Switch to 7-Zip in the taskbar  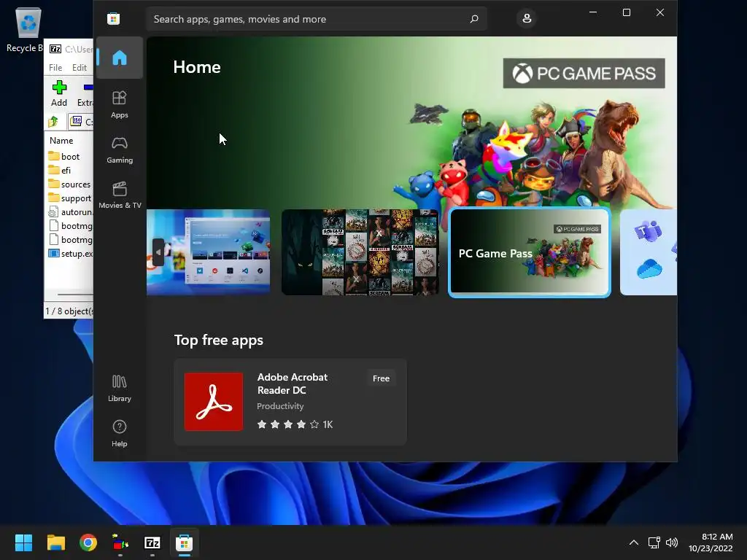[152, 542]
